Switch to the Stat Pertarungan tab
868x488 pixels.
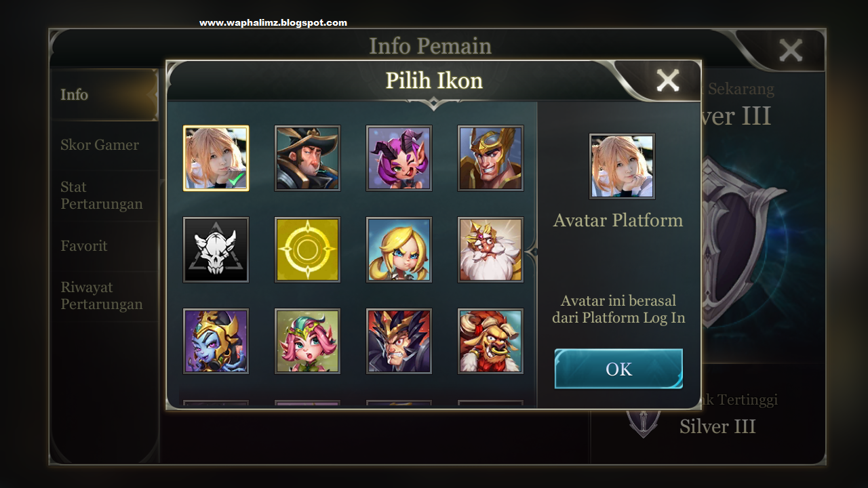click(x=102, y=195)
